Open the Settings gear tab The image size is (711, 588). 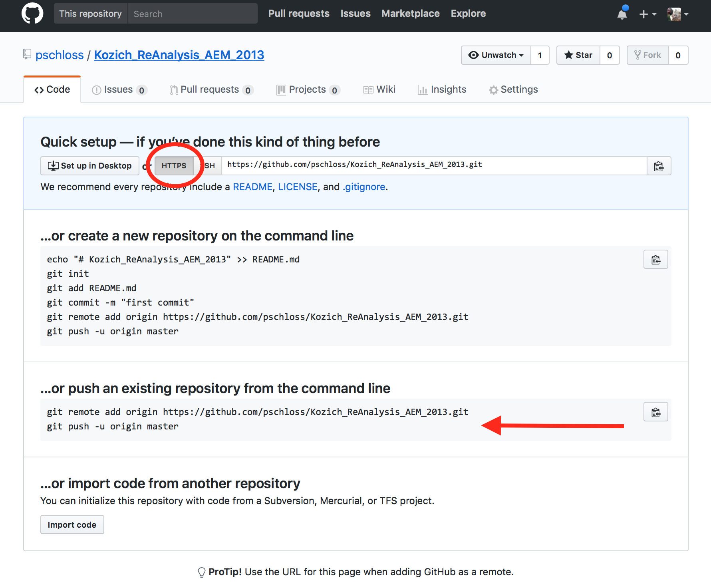click(x=513, y=89)
